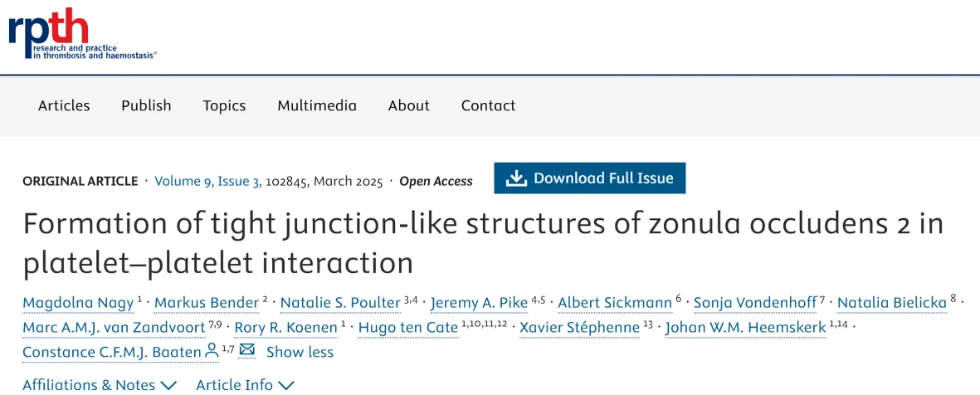Image resolution: width=980 pixels, height=395 pixels.
Task: Open the About menu
Action: pos(409,105)
